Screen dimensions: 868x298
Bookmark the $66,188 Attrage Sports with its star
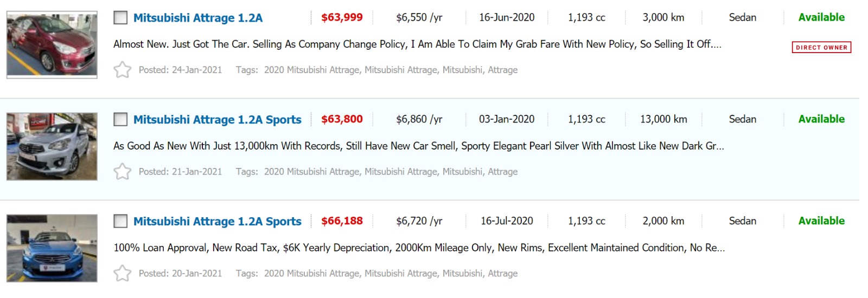click(x=123, y=274)
